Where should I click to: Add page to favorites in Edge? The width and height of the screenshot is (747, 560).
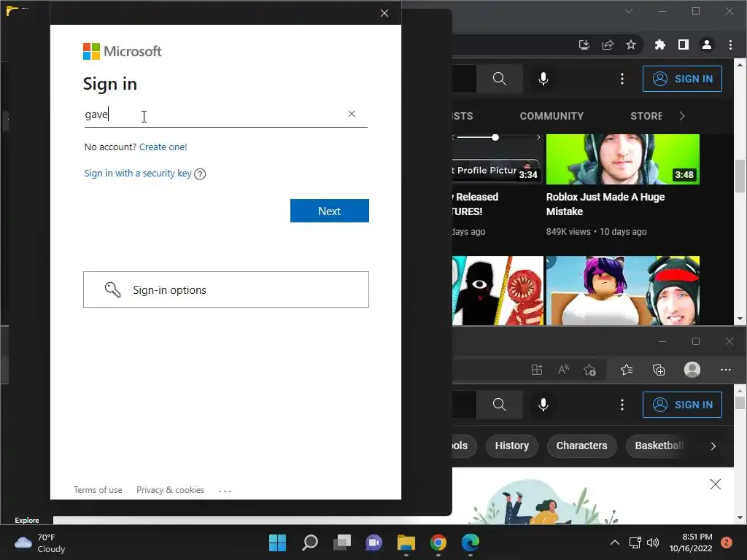[x=589, y=370]
